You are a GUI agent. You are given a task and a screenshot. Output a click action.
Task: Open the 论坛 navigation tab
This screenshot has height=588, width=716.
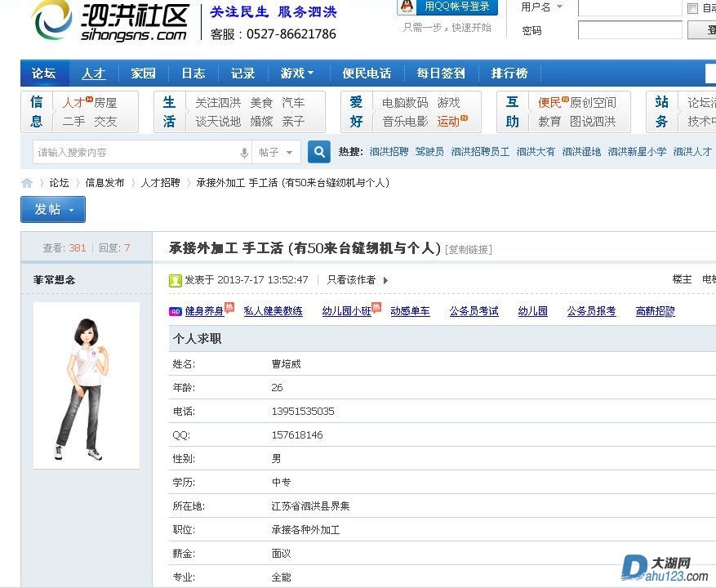(44, 73)
